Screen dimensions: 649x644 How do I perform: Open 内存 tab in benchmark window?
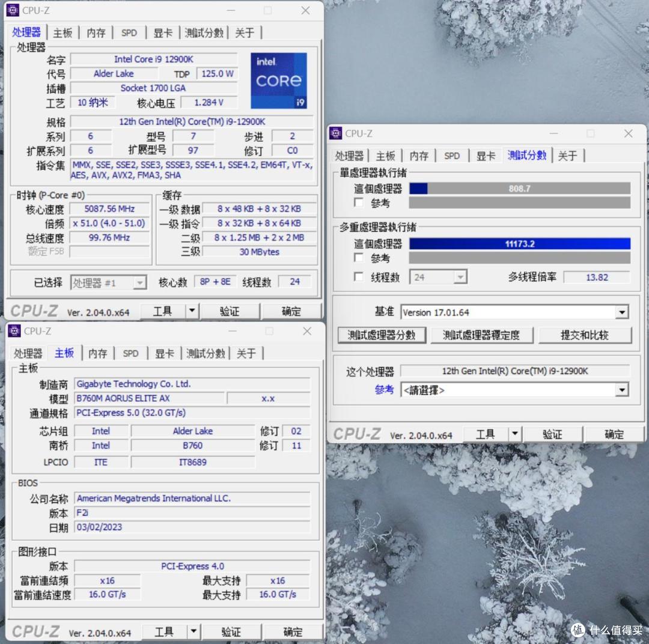pos(419,156)
